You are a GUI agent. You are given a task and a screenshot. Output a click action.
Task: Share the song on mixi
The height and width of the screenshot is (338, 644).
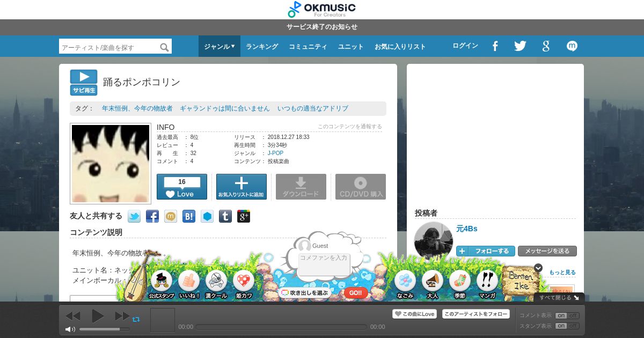pyautogui.click(x=171, y=216)
